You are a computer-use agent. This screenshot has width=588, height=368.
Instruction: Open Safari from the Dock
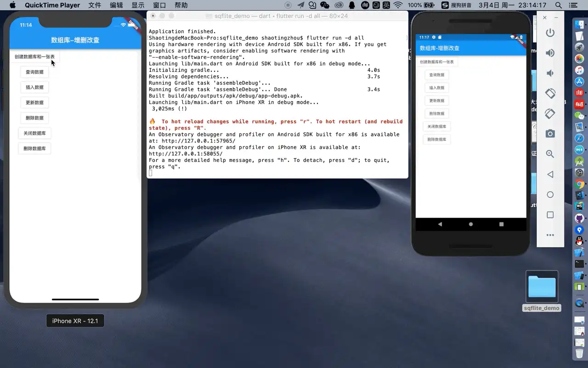click(x=579, y=138)
